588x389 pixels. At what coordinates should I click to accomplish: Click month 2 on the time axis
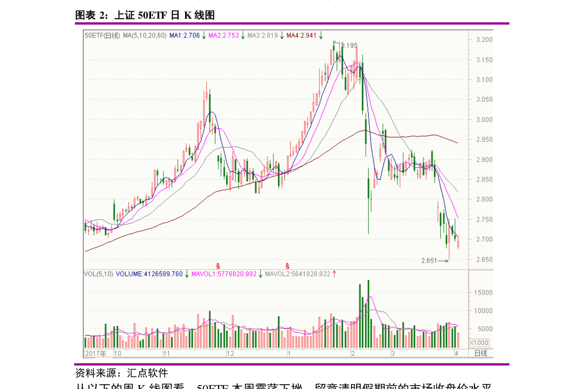tap(353, 353)
